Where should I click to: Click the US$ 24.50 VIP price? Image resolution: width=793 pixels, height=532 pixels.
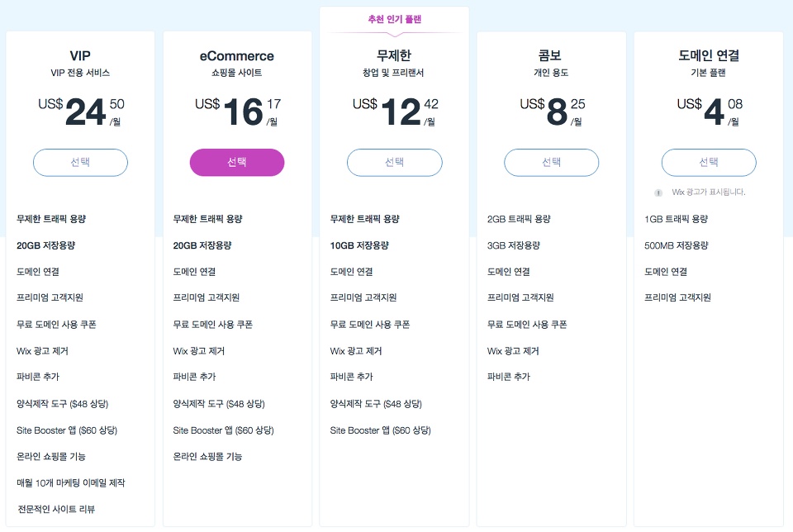coord(81,112)
